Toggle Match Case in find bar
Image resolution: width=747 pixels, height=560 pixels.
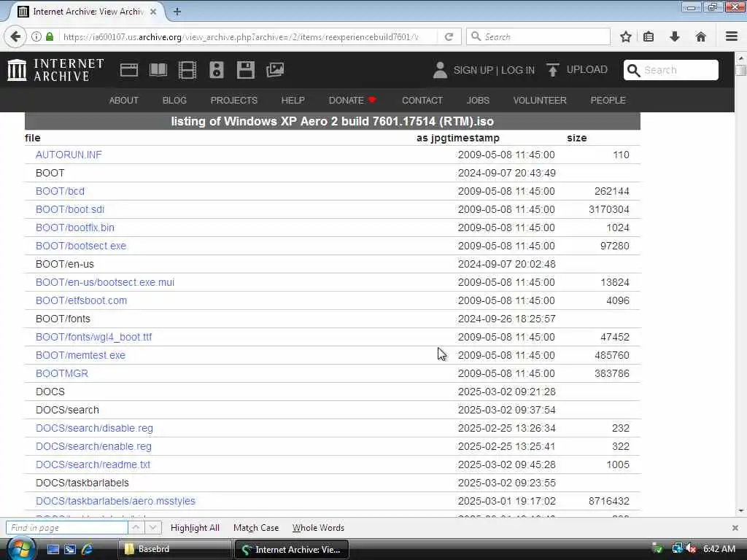[256, 528]
